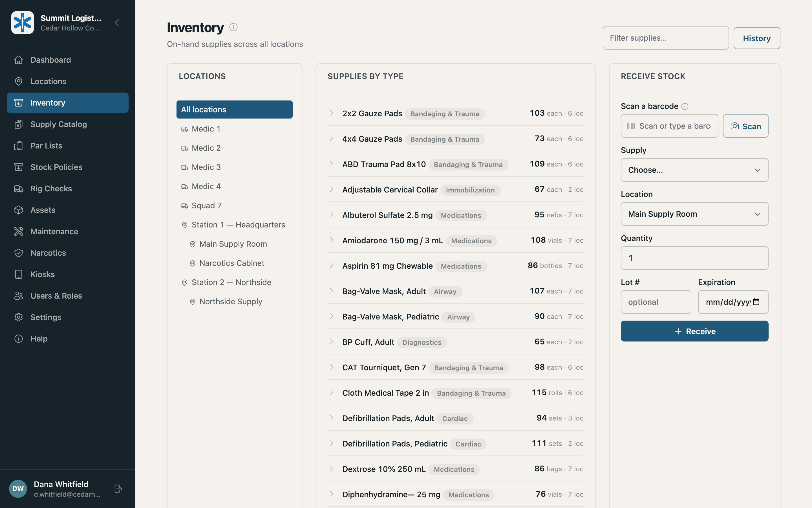Open Dashboard from the sidebar menu

[x=67, y=60]
